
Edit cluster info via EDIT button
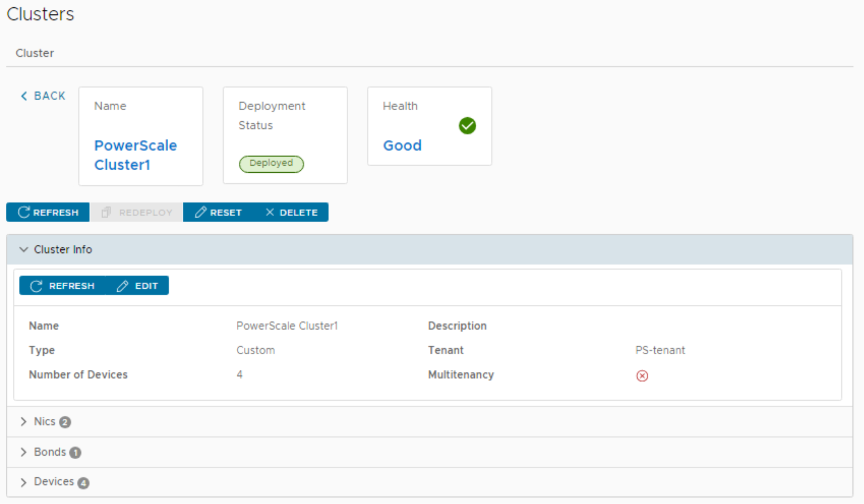click(137, 286)
